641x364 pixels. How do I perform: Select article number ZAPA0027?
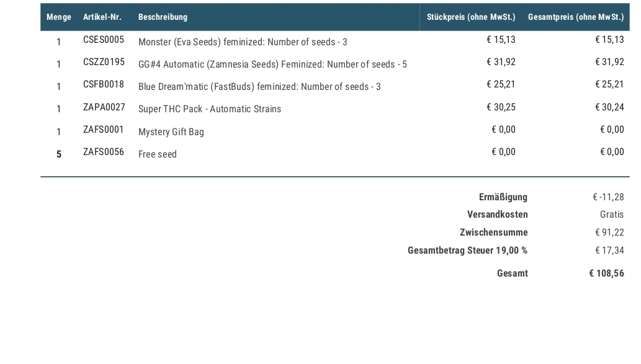coord(104,107)
